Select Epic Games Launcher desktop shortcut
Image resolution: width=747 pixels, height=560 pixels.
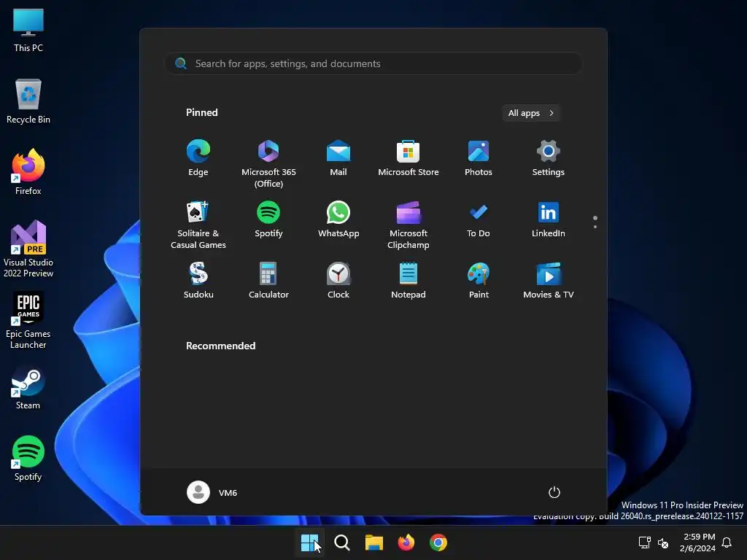pos(28,321)
